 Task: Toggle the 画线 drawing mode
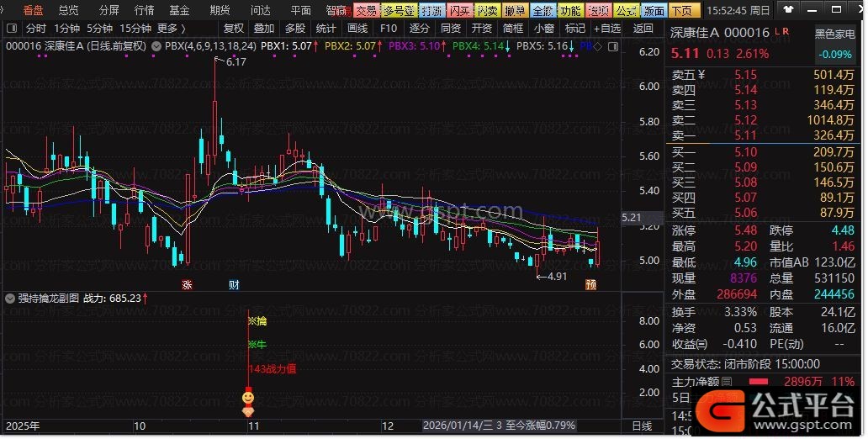coord(357,28)
